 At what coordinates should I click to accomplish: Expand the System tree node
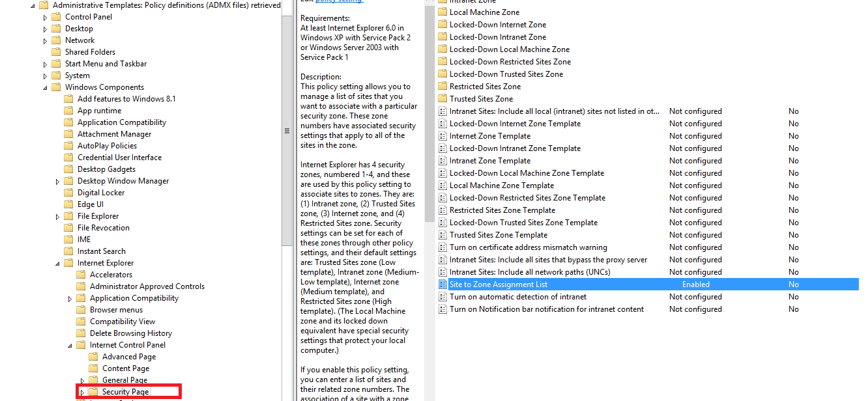tap(46, 76)
